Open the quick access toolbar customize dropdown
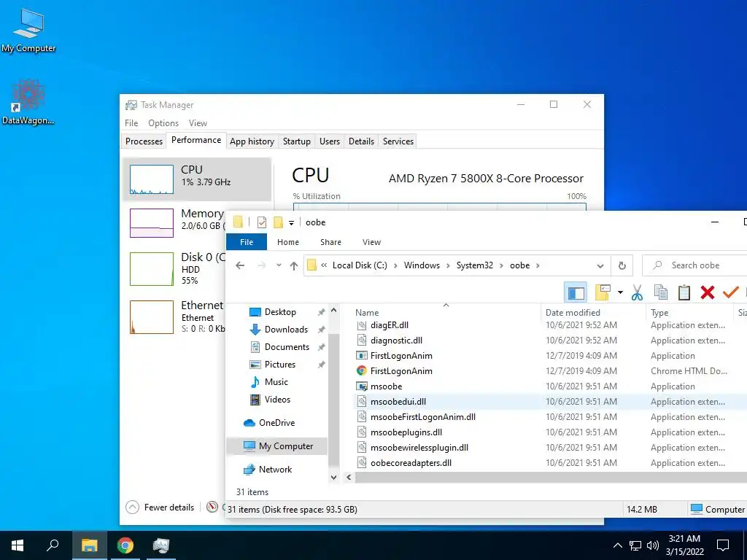The image size is (747, 560). tap(291, 222)
